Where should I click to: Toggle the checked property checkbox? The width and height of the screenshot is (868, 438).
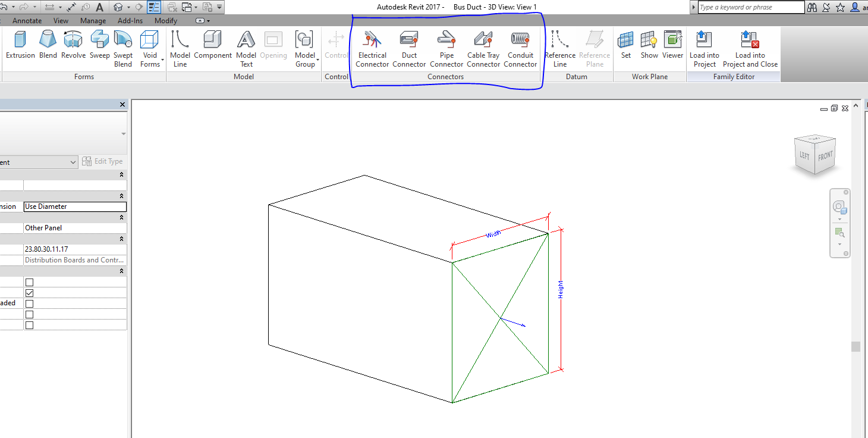click(29, 292)
